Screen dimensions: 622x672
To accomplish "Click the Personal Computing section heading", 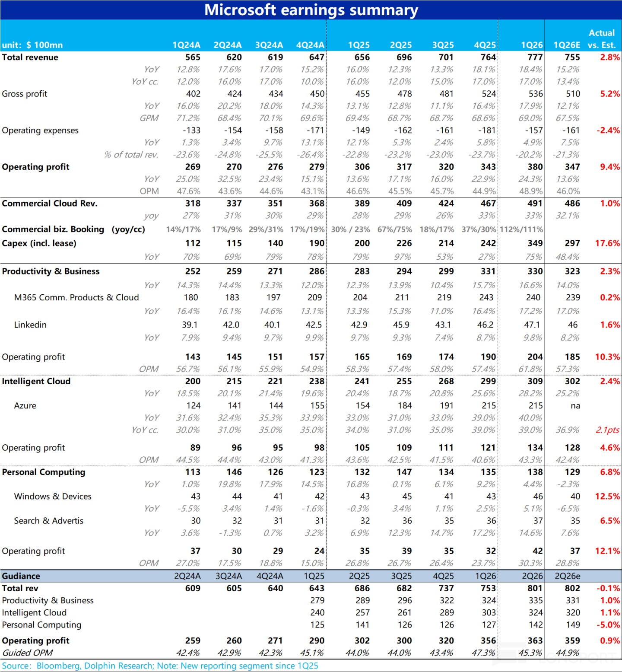I will click(43, 472).
